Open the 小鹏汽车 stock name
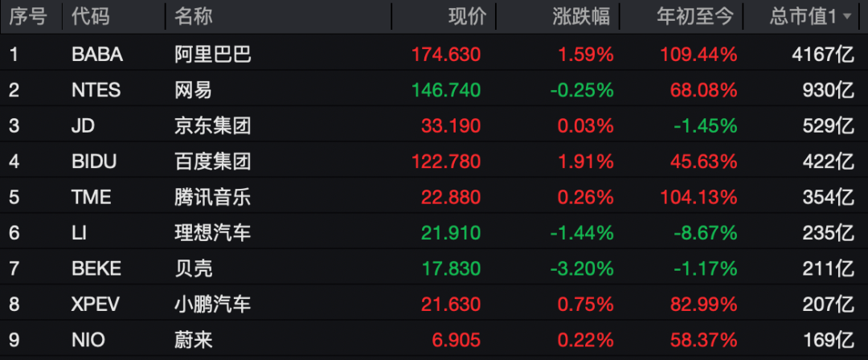868x360 pixels. tap(212, 304)
